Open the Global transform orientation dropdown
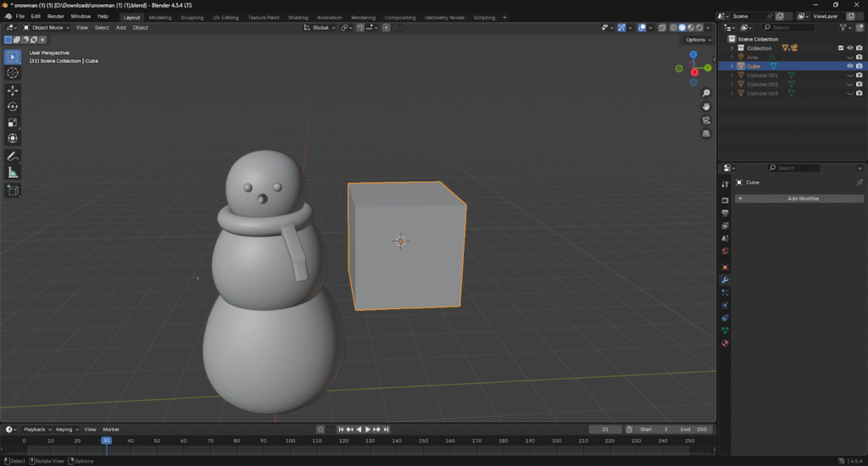This screenshot has width=868, height=466. point(320,28)
